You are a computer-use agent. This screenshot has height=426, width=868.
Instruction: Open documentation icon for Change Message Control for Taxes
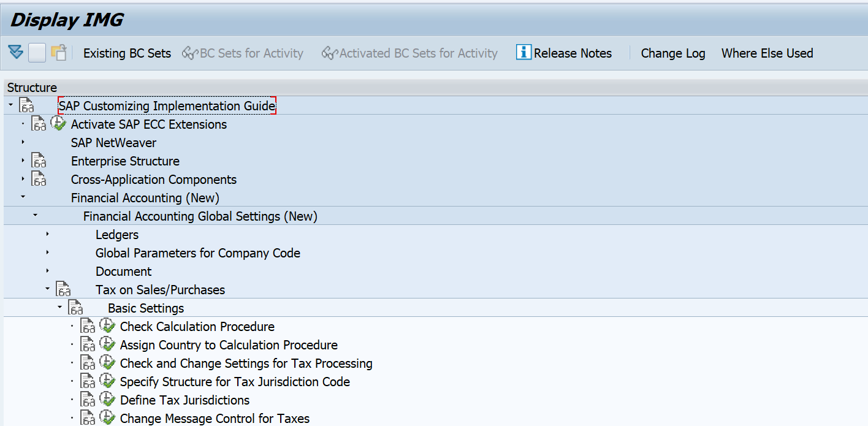click(88, 418)
